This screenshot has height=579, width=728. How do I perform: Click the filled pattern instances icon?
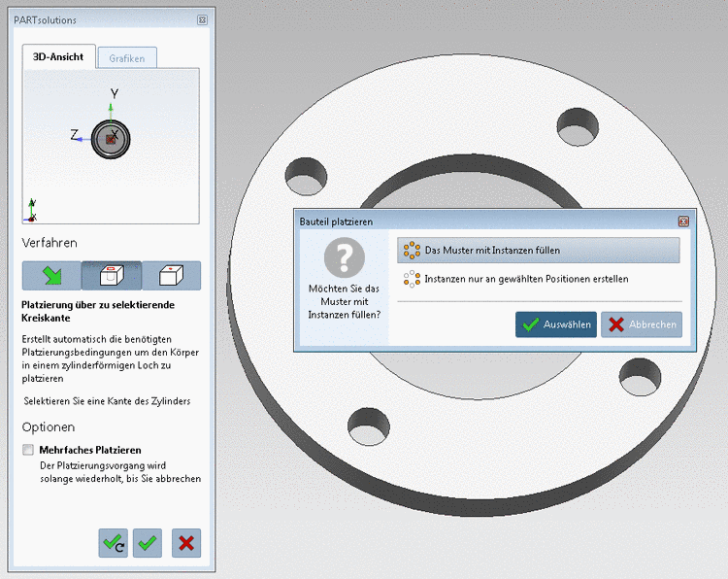coord(412,250)
